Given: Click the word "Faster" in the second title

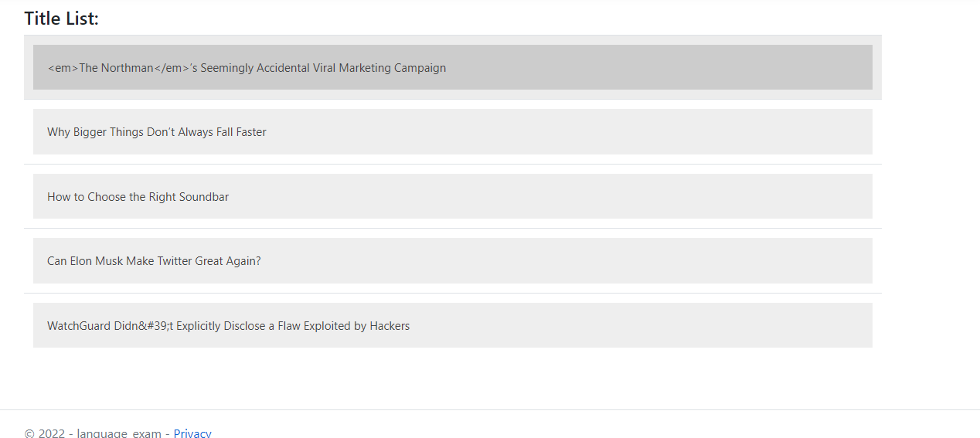Looking at the screenshot, I should click(x=251, y=132).
